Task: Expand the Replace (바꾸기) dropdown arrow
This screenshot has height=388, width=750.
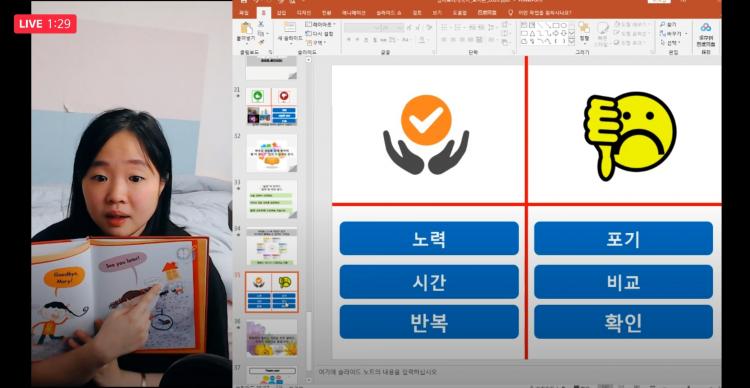Action: (x=686, y=33)
